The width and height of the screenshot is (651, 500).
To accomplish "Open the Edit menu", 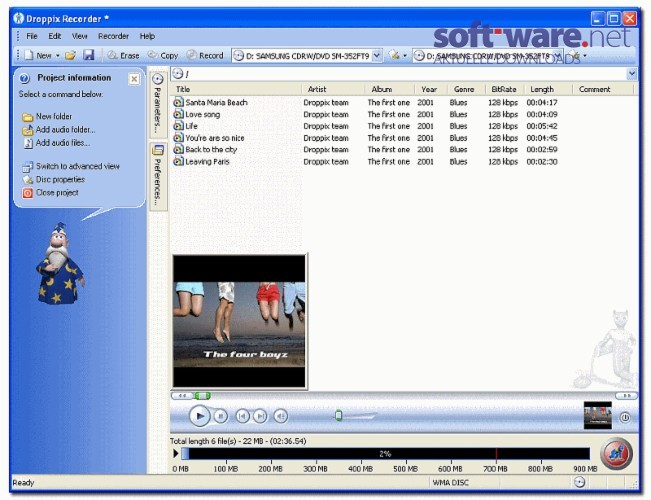I will 54,36.
